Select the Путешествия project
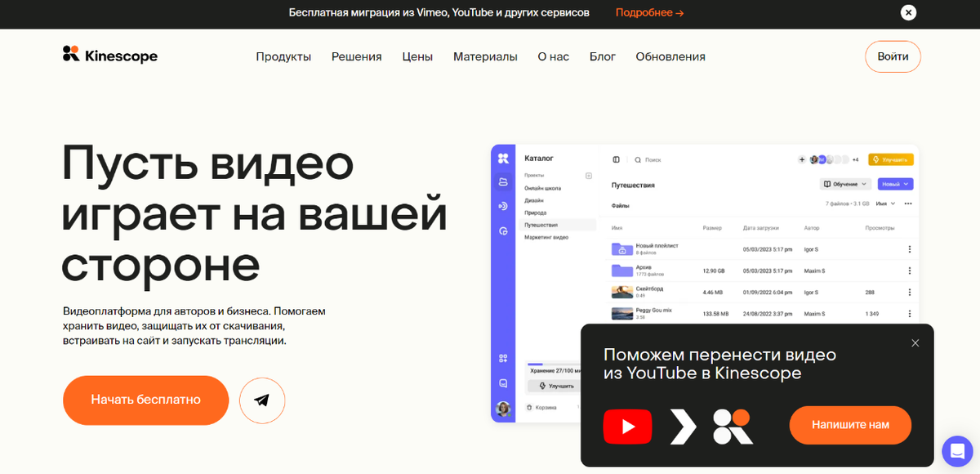980x474 pixels. click(559, 225)
